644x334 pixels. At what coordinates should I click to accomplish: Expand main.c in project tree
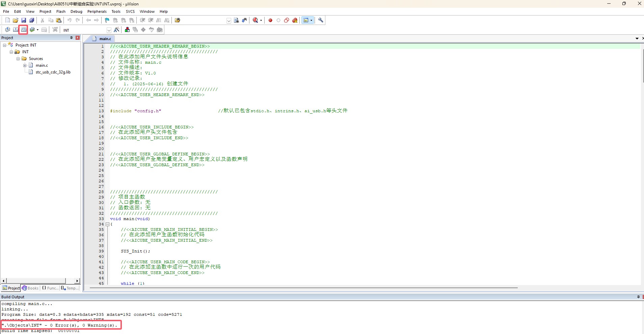[x=25, y=65]
